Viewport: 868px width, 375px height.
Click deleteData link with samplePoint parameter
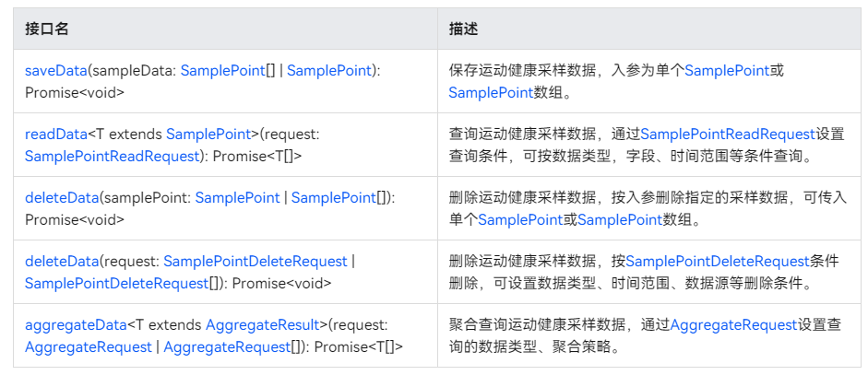click(x=61, y=198)
